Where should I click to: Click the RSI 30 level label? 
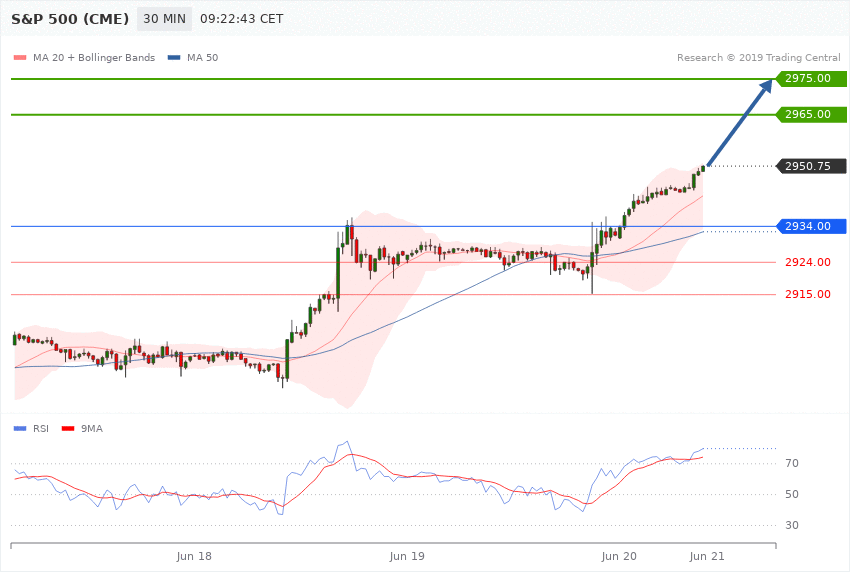[x=792, y=525]
